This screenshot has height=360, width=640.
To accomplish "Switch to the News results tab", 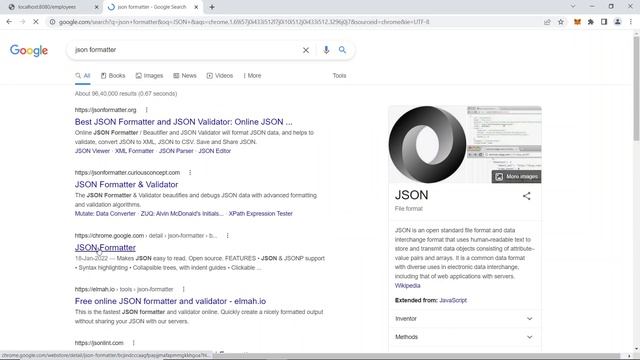I will [185, 76].
